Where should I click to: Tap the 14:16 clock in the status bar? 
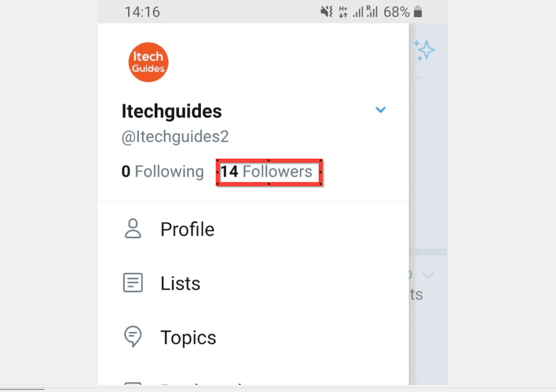142,11
